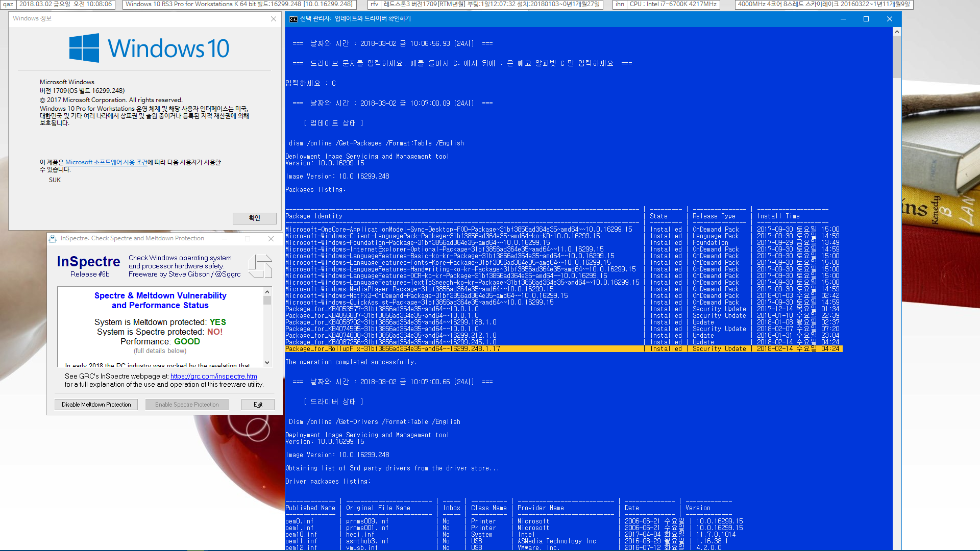Click the Windows 10 logo icon
Viewport: 980px width, 551px height.
84,48
